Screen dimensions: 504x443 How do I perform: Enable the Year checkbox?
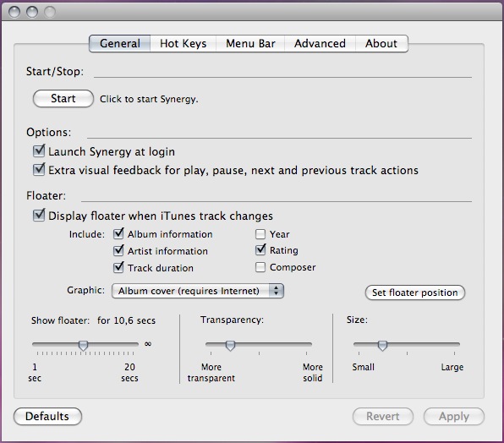point(260,234)
